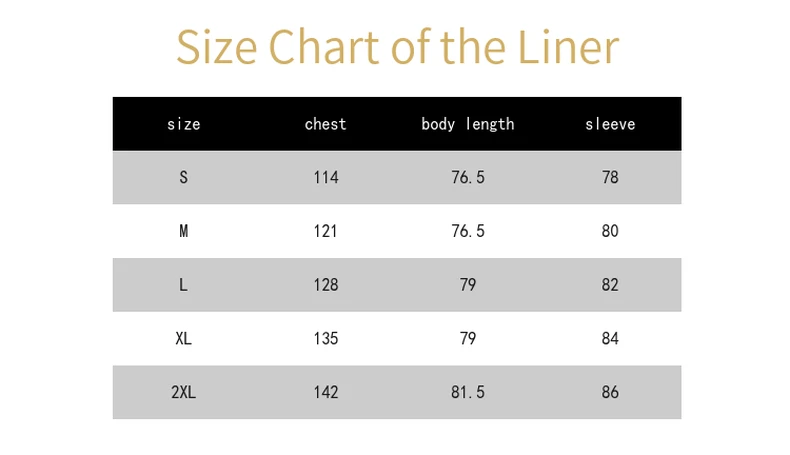Image resolution: width=790 pixels, height=455 pixels.
Task: Click the 'sleeve' column header
Action: 610,124
